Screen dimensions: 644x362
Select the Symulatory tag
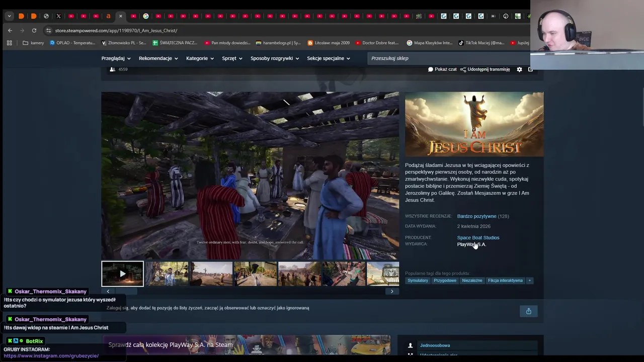point(418,281)
